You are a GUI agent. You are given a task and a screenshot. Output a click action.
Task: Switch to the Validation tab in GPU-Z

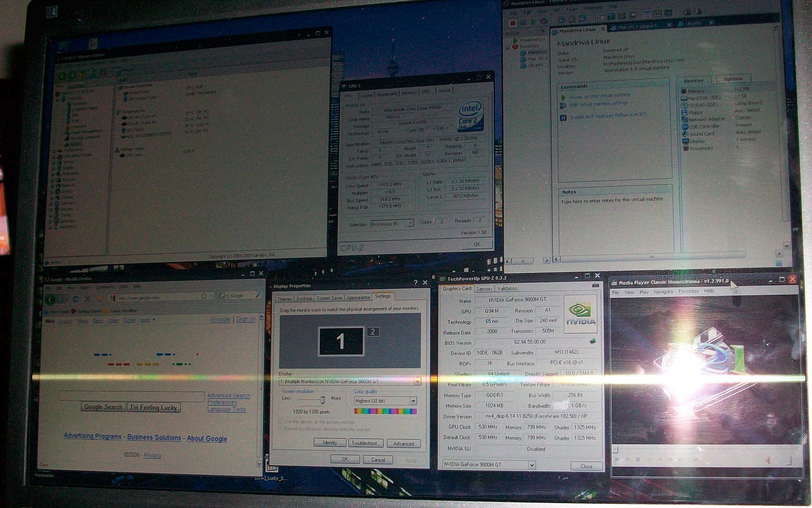click(x=507, y=288)
